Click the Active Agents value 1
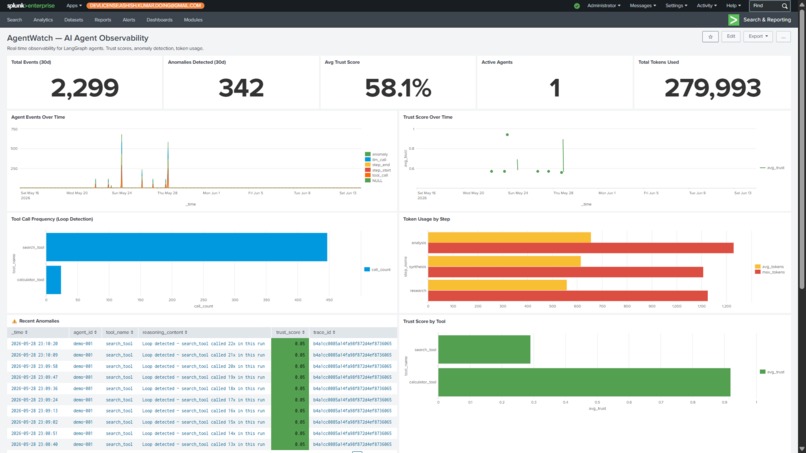This screenshot has height=453, width=806. click(555, 88)
